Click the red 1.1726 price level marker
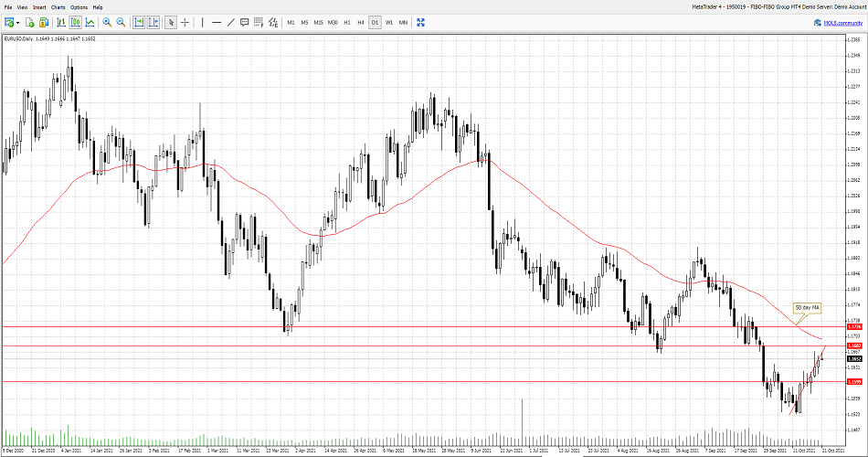Image resolution: width=868 pixels, height=457 pixels. [855, 326]
